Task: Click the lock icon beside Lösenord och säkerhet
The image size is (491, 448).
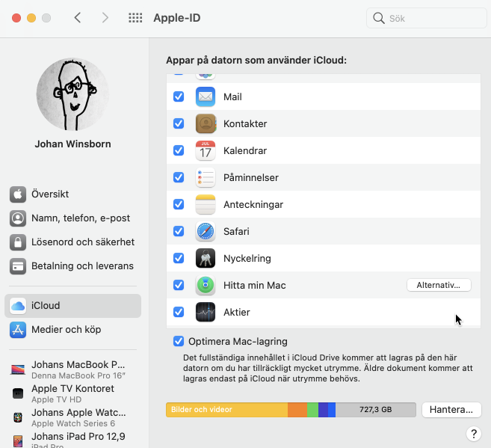Action: coord(18,242)
